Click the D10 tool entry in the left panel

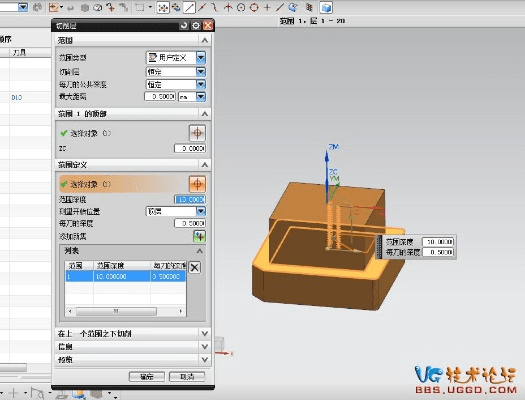(x=16, y=98)
